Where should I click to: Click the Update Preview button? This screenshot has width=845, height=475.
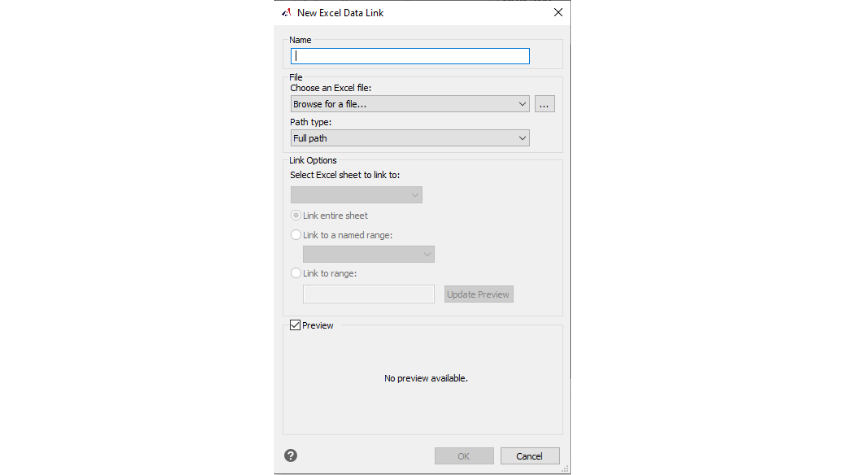point(479,294)
